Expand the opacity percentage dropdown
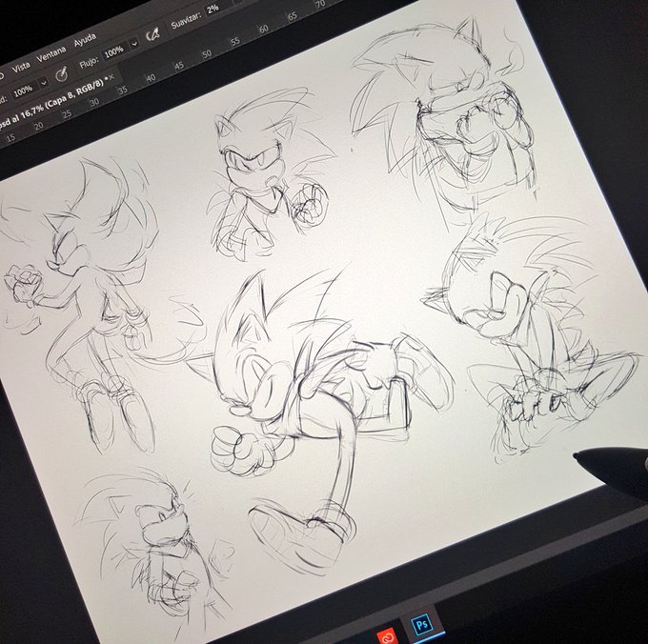The height and width of the screenshot is (644, 648). (x=44, y=83)
